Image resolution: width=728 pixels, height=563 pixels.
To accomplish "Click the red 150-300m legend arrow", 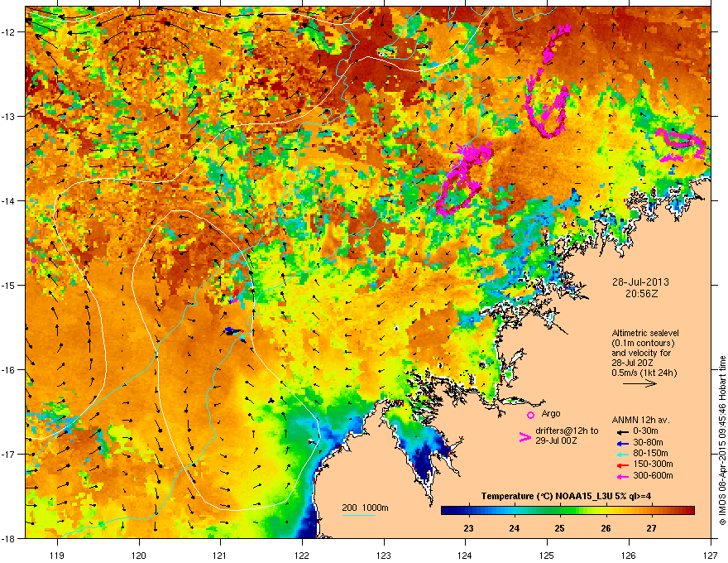I will (x=621, y=465).
